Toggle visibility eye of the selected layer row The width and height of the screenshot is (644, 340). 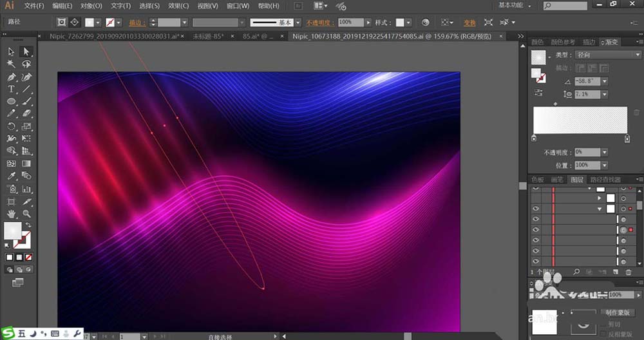click(535, 230)
